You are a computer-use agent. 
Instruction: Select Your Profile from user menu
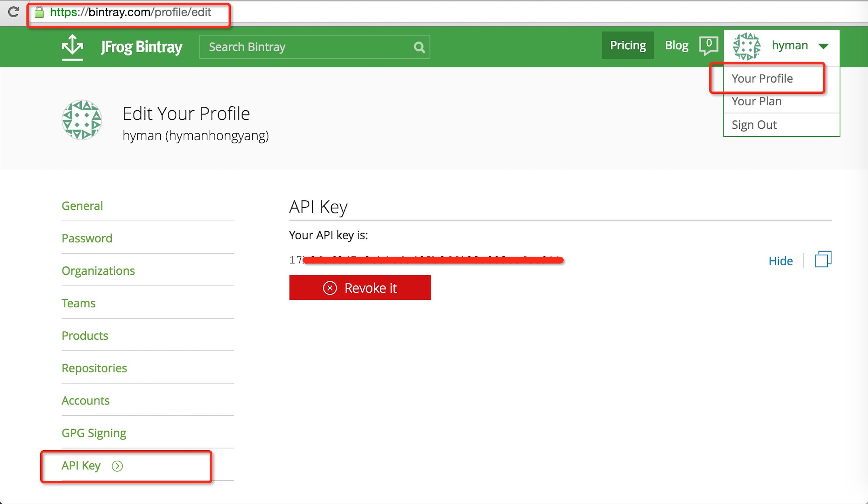pyautogui.click(x=762, y=78)
